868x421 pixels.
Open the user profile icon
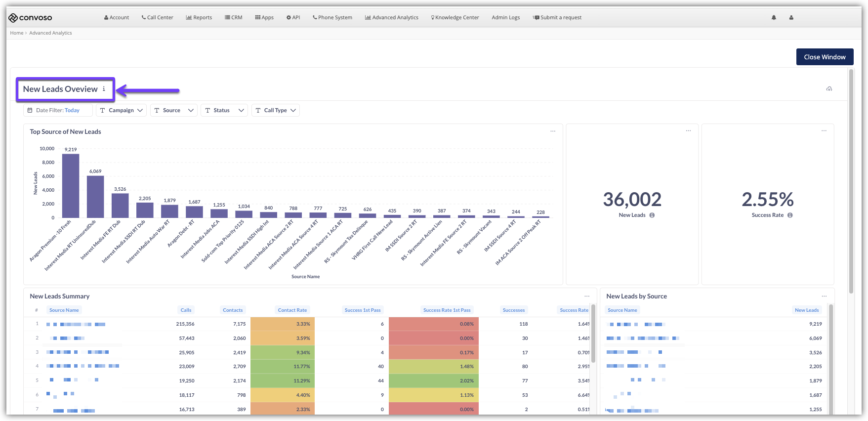(x=791, y=18)
